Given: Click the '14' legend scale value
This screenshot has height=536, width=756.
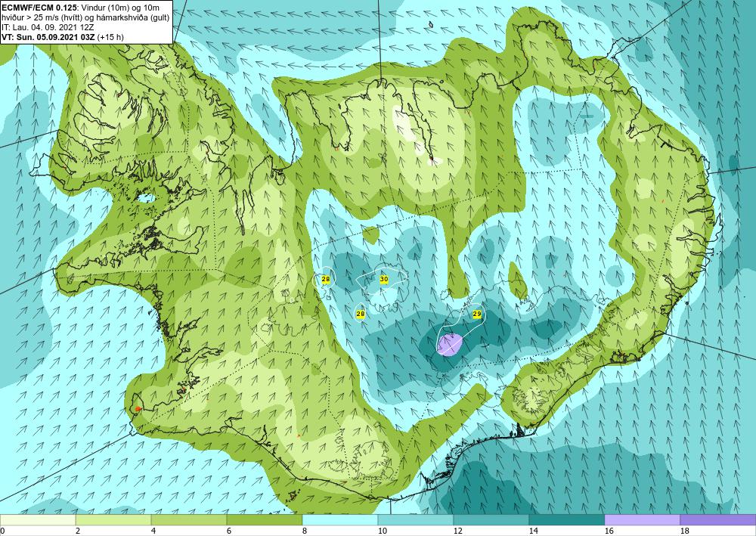Looking at the screenshot, I should (533, 531).
